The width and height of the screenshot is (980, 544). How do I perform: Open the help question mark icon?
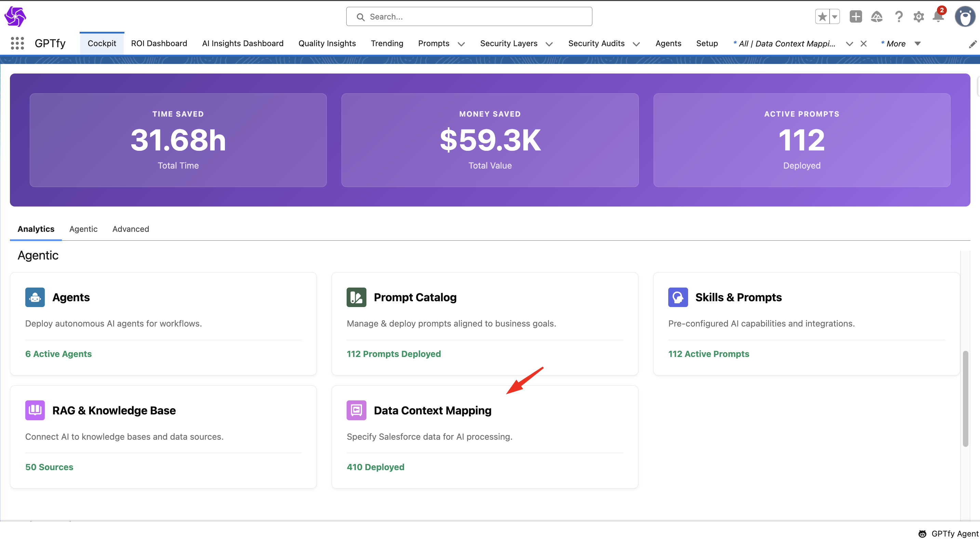point(899,17)
